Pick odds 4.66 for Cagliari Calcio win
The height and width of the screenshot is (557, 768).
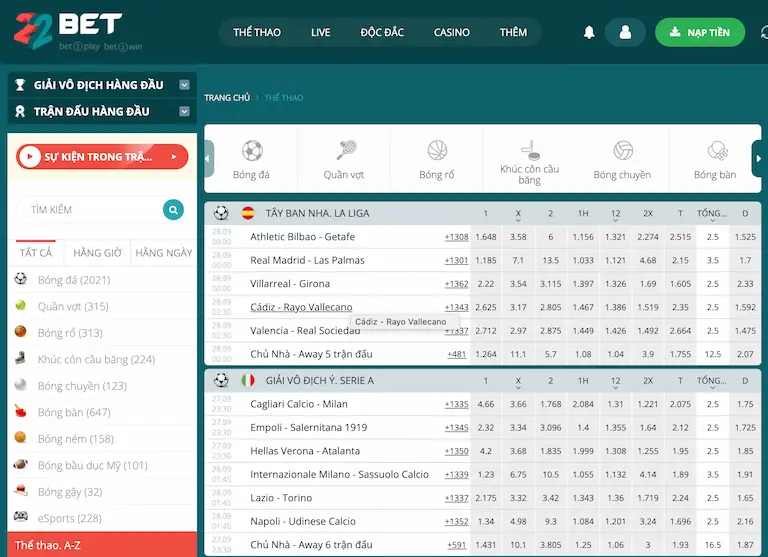[x=486, y=404]
